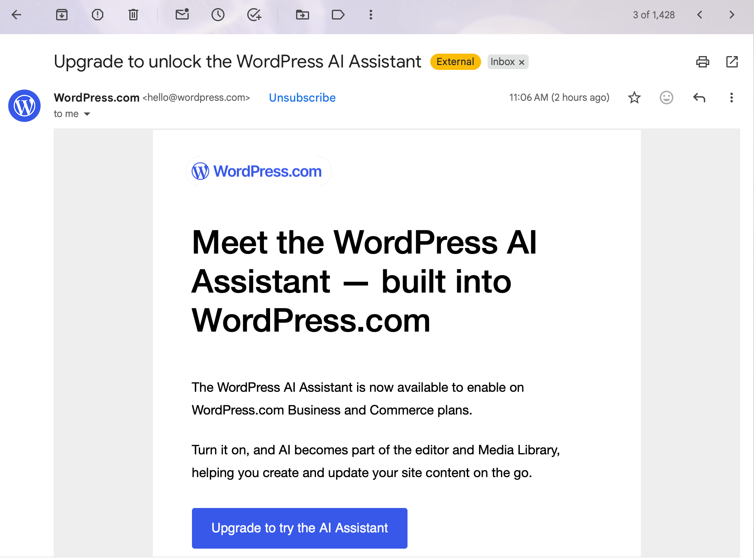
Task: Archive this WordPress email
Action: (x=62, y=15)
